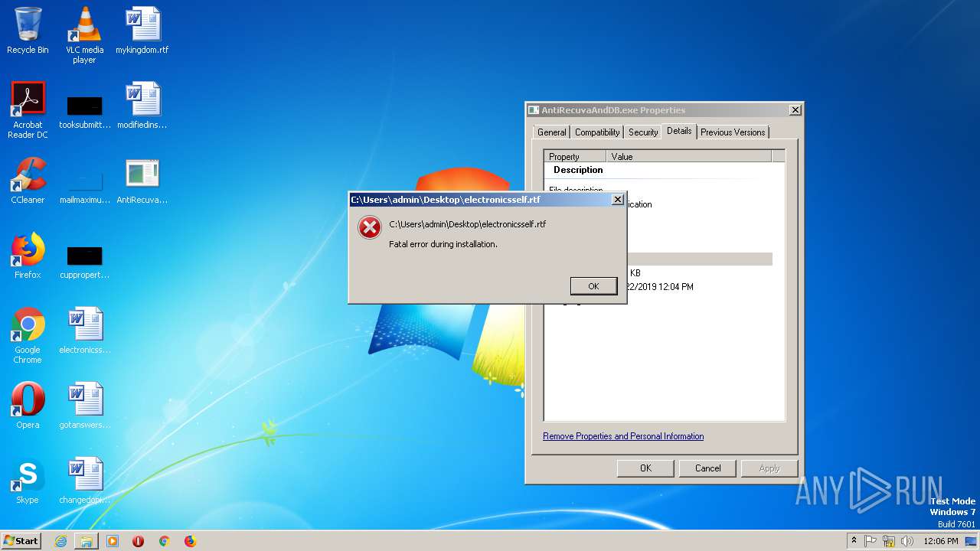Click the Description group heading
The image size is (980, 551).
click(x=578, y=170)
